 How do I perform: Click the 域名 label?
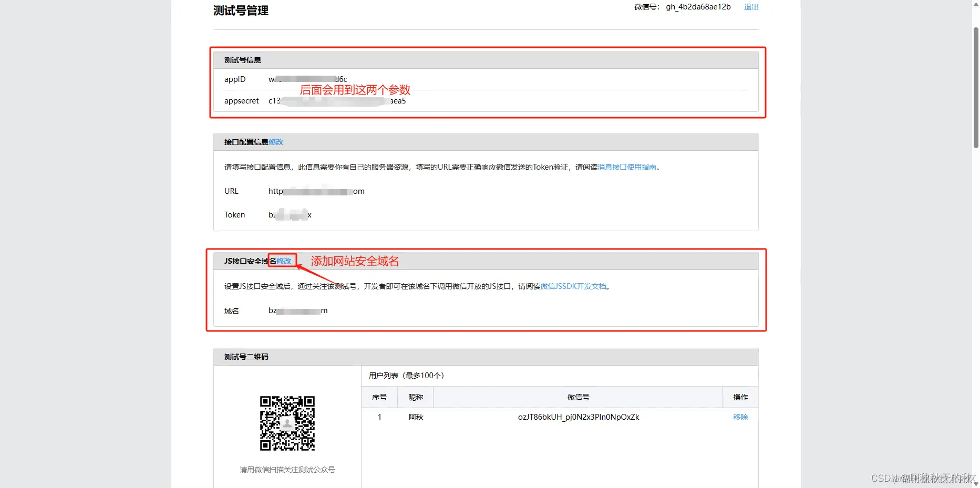232,311
